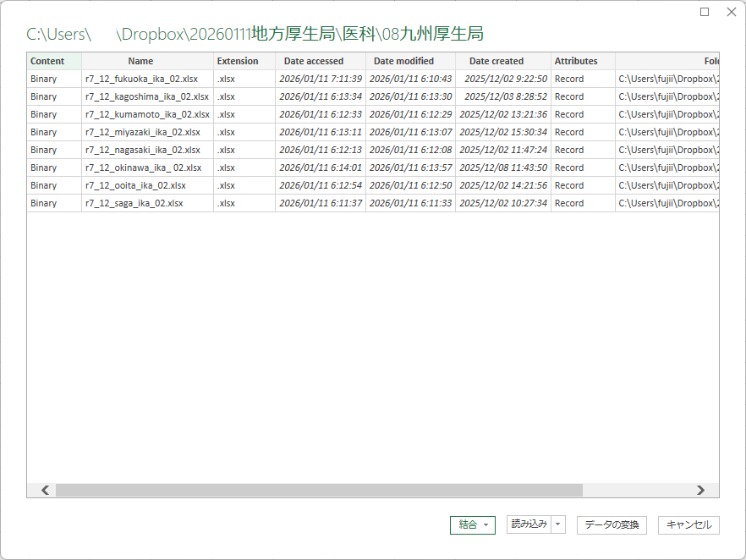746x560 pixels.
Task: Select the Attributes column header
Action: click(x=576, y=61)
